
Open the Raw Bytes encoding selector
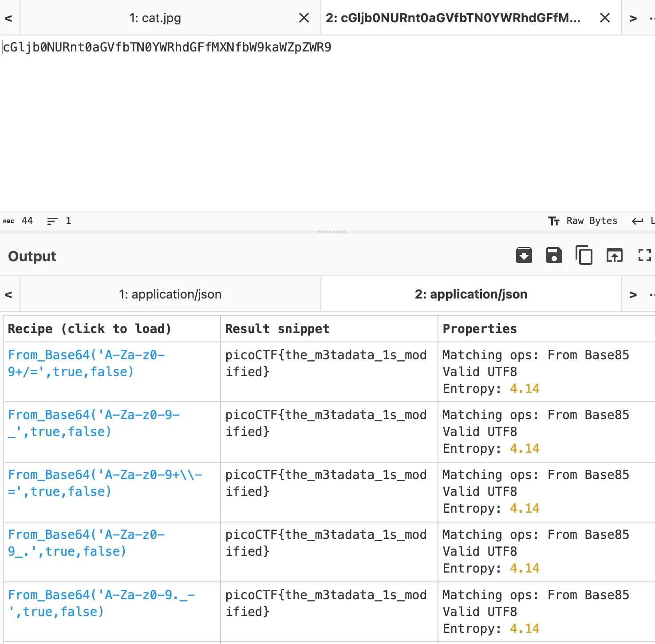tap(583, 221)
